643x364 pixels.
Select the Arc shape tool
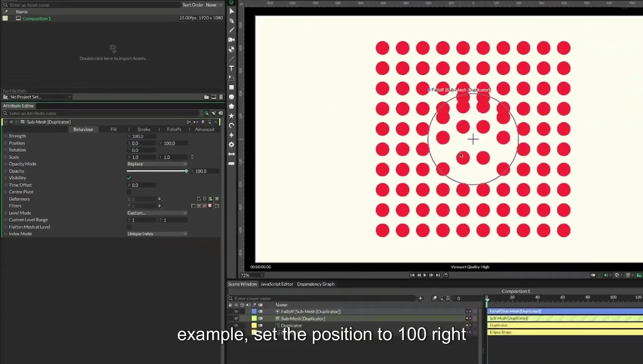[231, 125]
